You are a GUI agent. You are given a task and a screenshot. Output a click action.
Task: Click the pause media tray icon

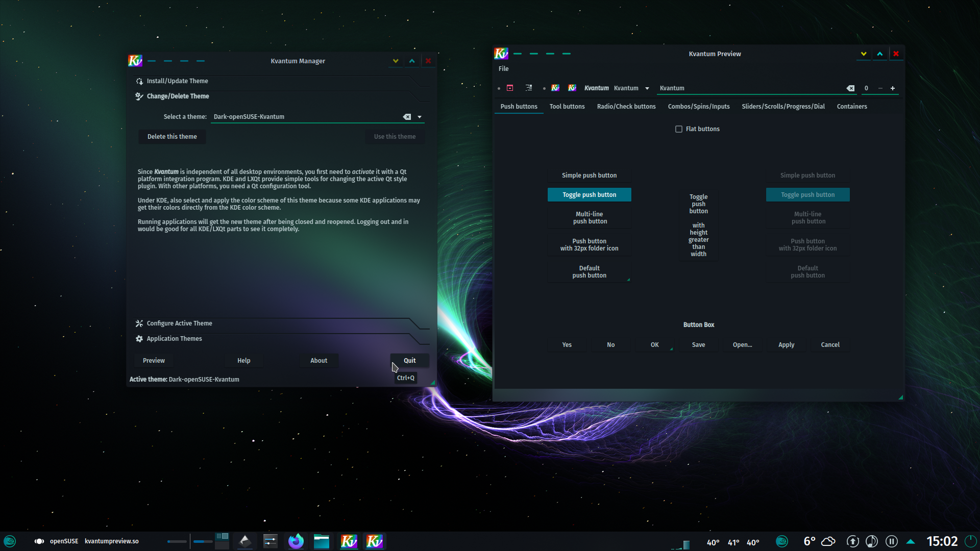point(891,541)
